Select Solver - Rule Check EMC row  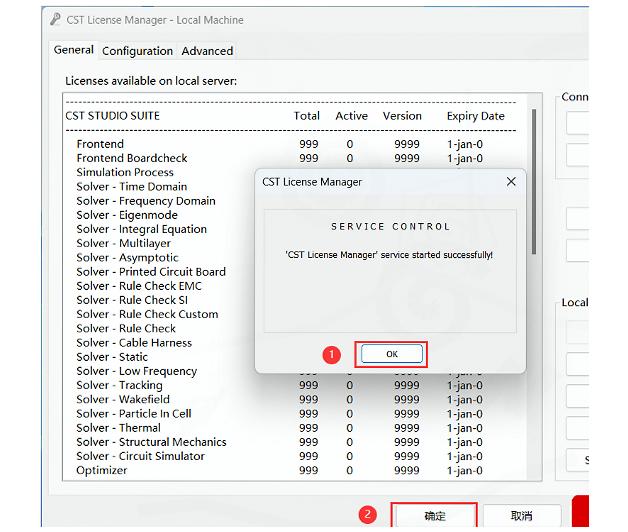[x=139, y=286]
